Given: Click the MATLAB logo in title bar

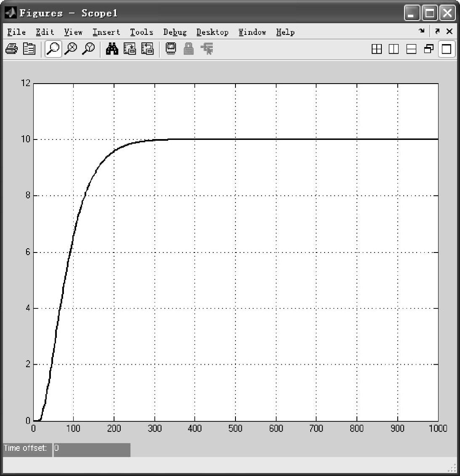Looking at the screenshot, I should 11,13.
